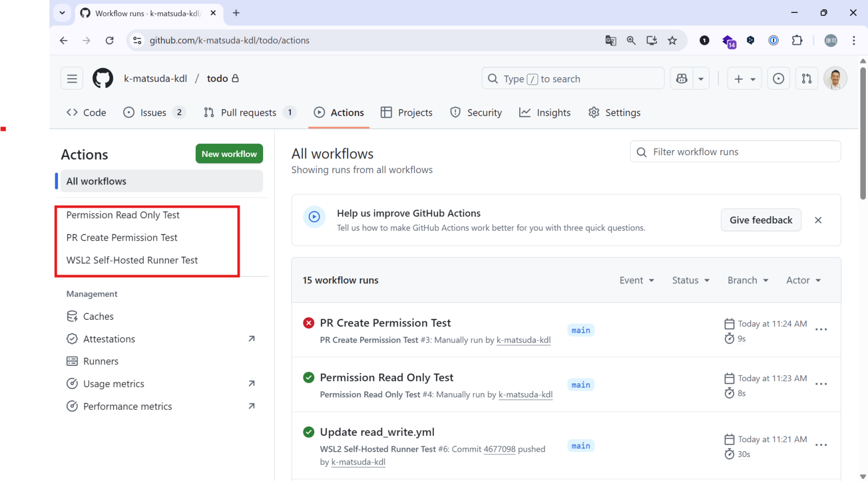Open the GitHub hamburger navigation menu
This screenshot has height=481, width=868.
[72, 79]
